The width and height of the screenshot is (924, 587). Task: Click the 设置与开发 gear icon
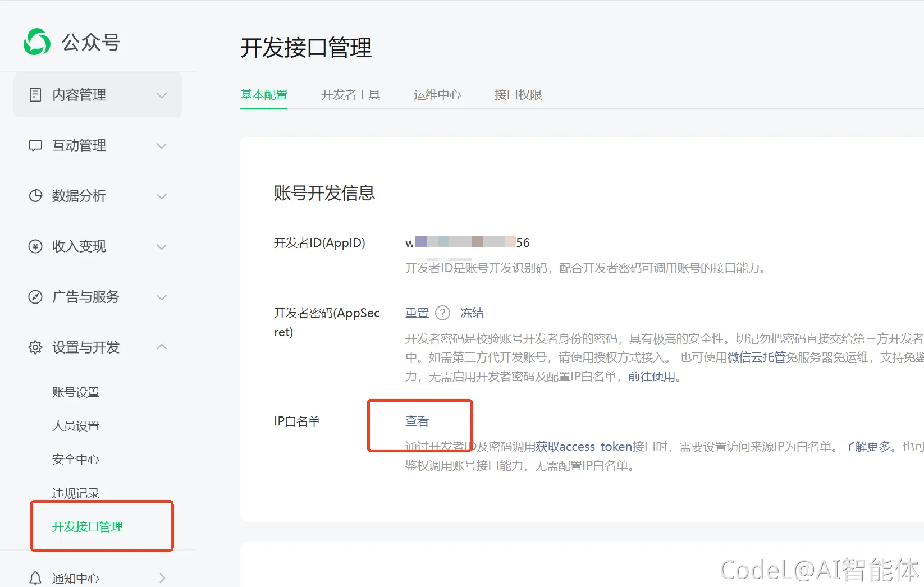35,347
